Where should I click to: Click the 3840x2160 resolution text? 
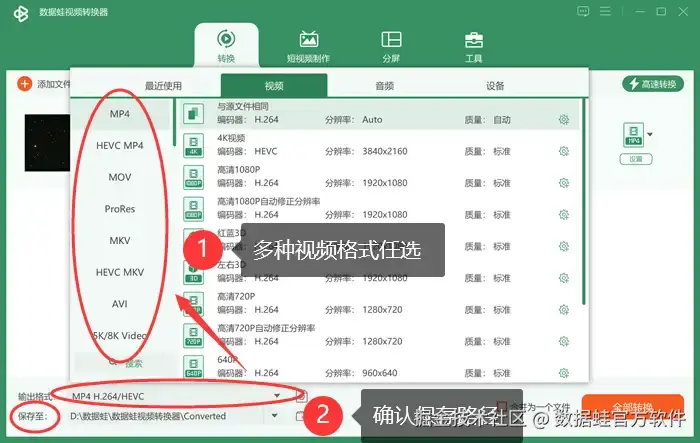pyautogui.click(x=385, y=151)
